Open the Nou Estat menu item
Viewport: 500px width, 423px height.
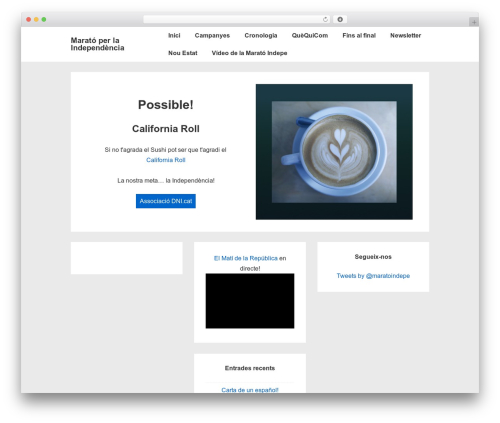(183, 53)
